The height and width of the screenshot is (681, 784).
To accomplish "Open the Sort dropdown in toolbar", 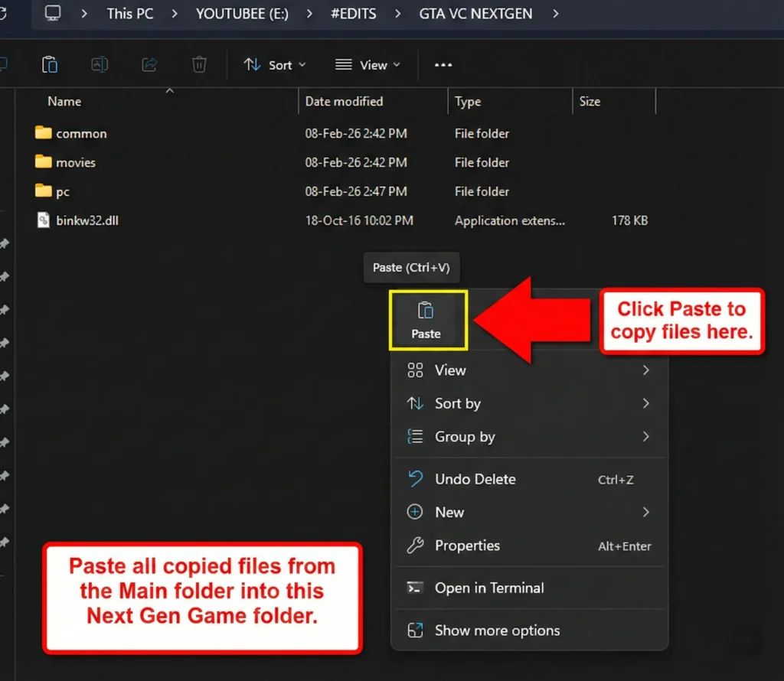I will [274, 65].
